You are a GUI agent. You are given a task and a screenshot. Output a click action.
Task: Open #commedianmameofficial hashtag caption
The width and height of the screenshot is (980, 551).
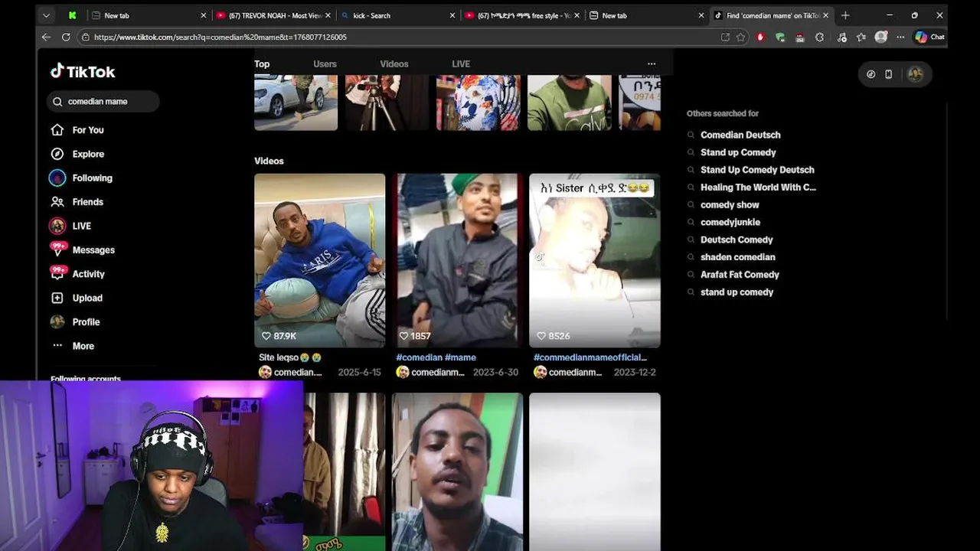click(x=590, y=357)
